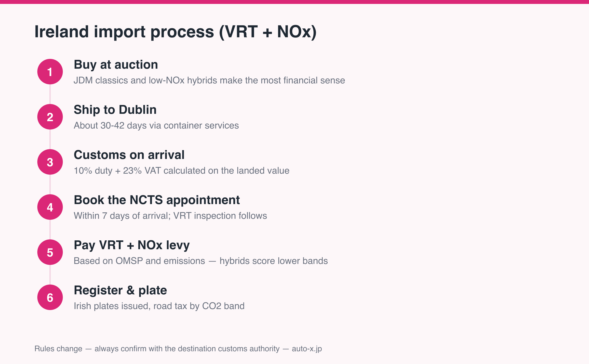
Task: Select the step 5 circle marker
Action: click(x=50, y=252)
